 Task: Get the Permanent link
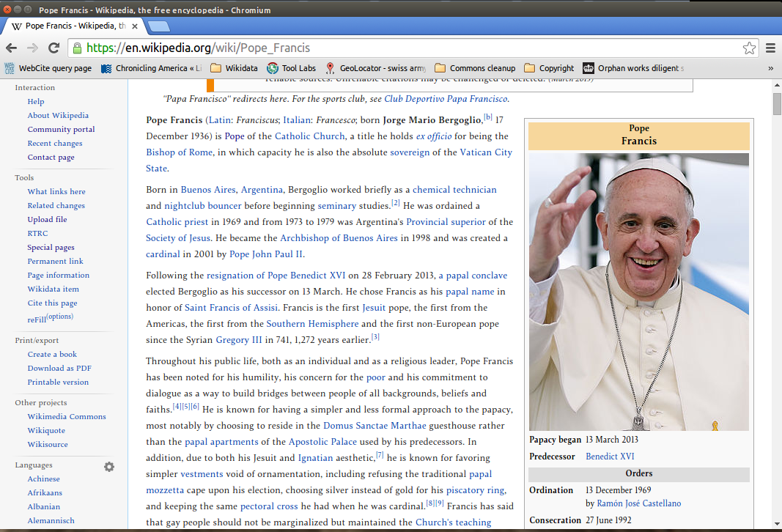click(x=56, y=262)
